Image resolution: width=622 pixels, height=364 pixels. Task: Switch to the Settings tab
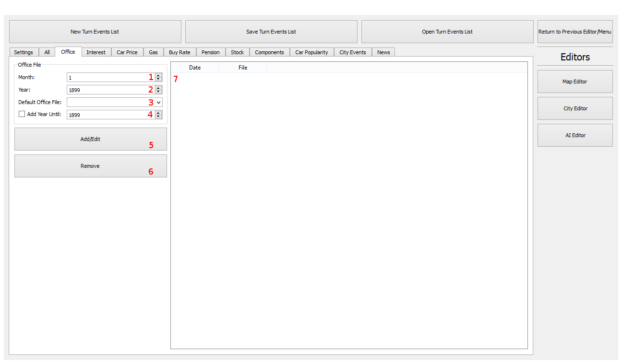tap(24, 52)
